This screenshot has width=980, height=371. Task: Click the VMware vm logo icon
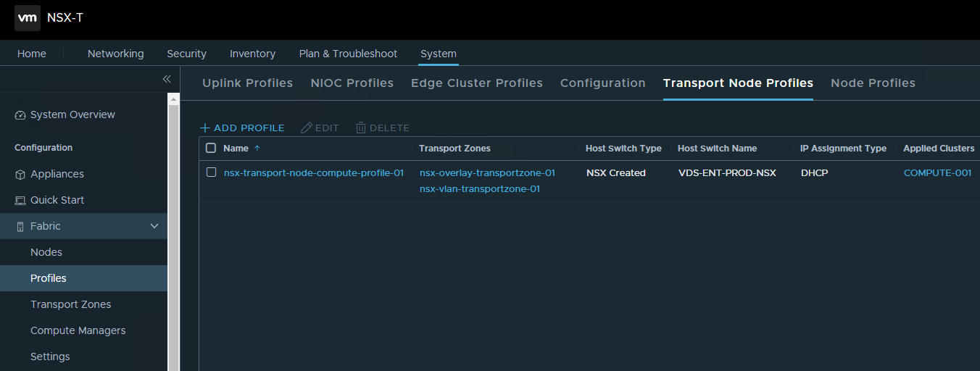28,18
